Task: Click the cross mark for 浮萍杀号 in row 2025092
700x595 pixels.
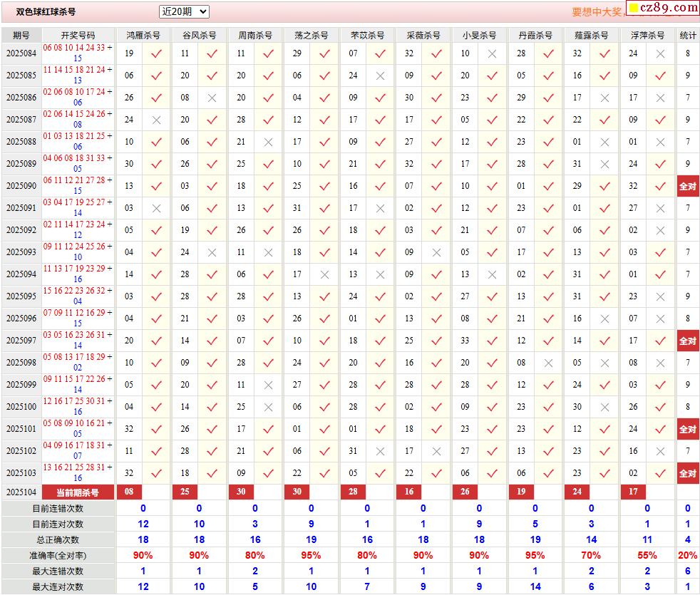Action: 660,230
